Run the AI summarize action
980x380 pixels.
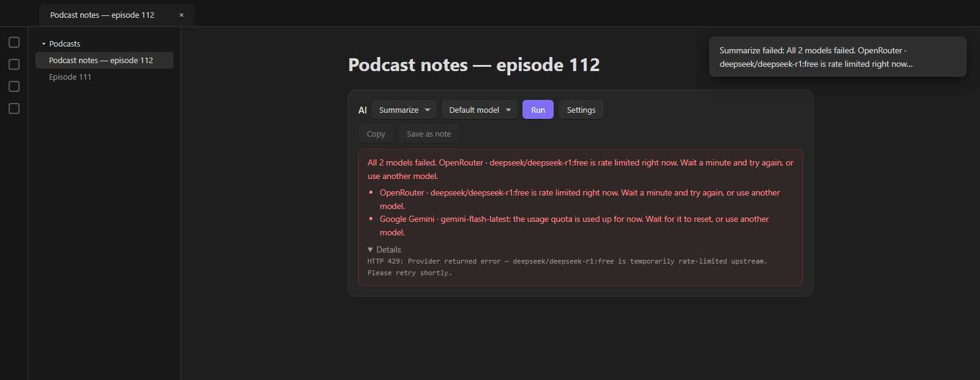(x=538, y=110)
